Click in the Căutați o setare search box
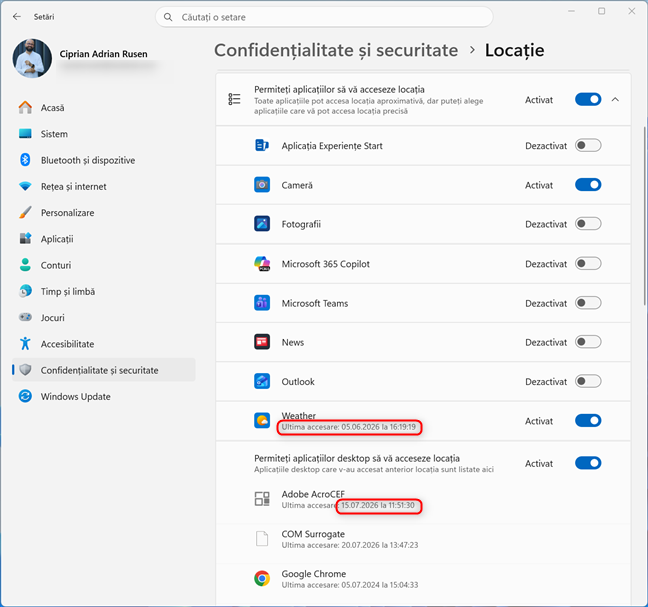Viewport: 648px width, 607px height. pyautogui.click(x=324, y=17)
